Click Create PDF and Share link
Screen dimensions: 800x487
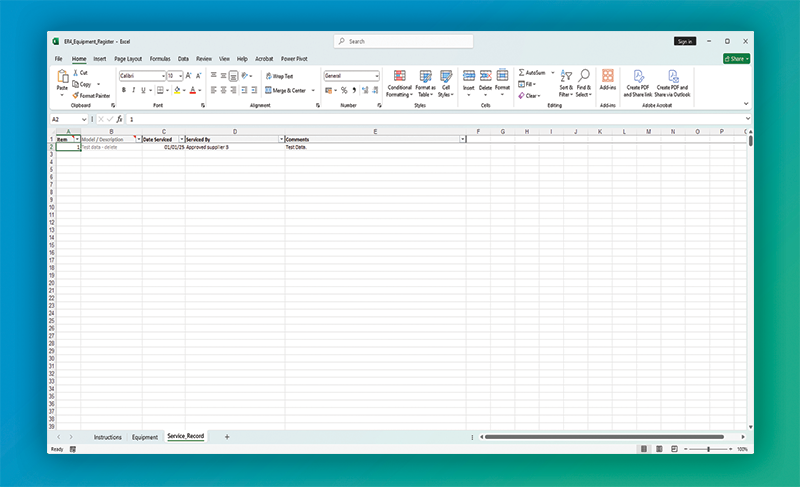click(x=638, y=83)
